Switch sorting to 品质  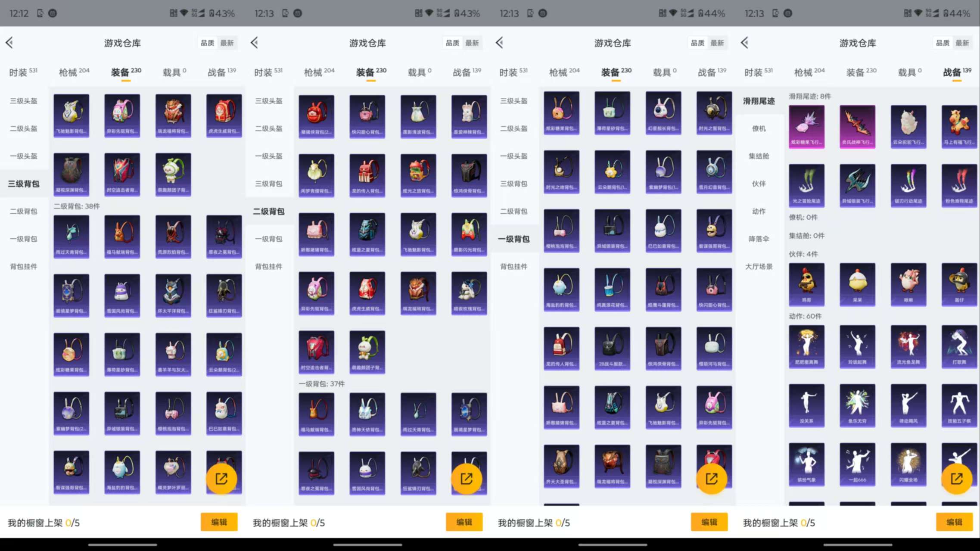(208, 43)
